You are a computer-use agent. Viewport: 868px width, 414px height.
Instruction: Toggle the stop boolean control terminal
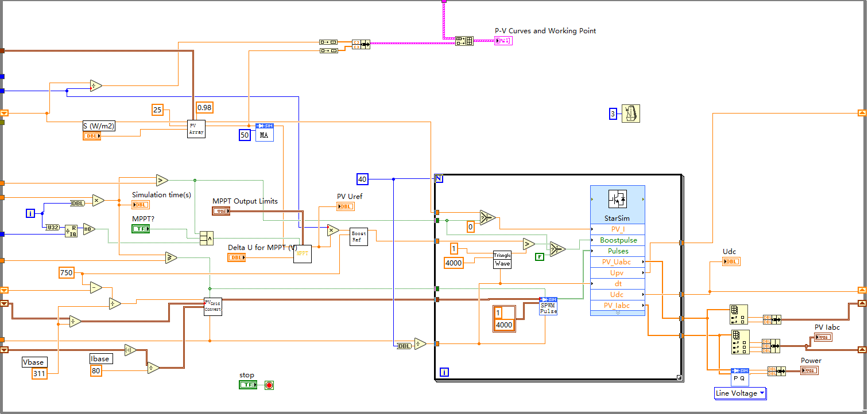click(248, 385)
